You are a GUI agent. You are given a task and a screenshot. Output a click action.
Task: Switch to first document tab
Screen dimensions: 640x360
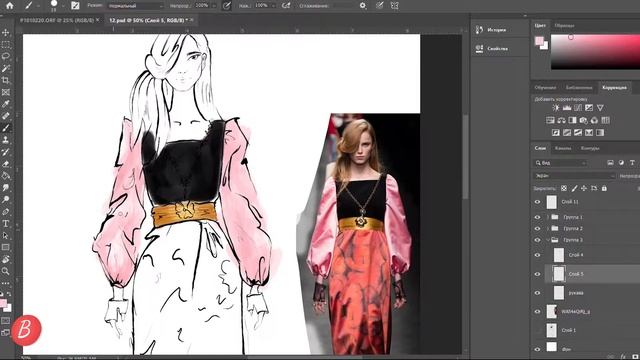pos(57,20)
